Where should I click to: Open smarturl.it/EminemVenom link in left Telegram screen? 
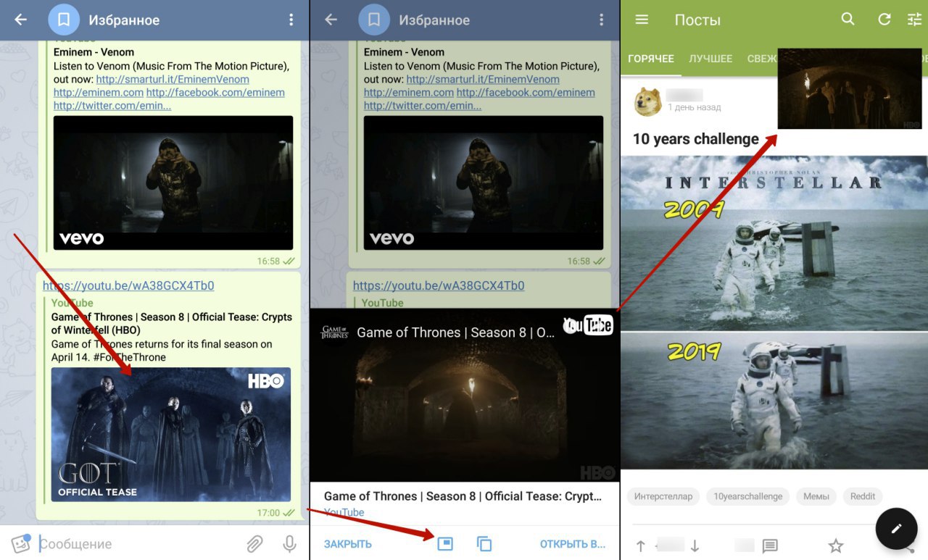point(173,80)
